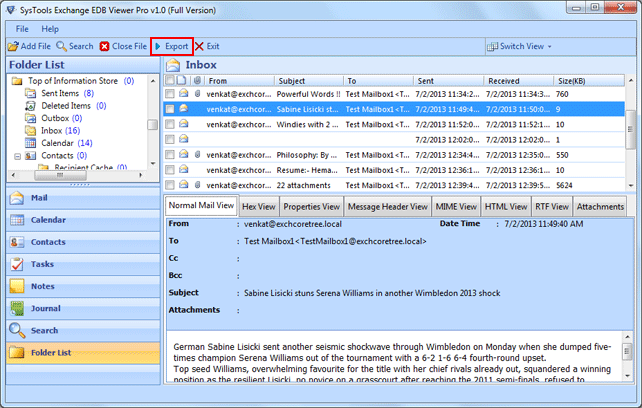Click the folder tree horizontal scrollbar thumb
This screenshot has height=408, width=642.
click(x=60, y=175)
